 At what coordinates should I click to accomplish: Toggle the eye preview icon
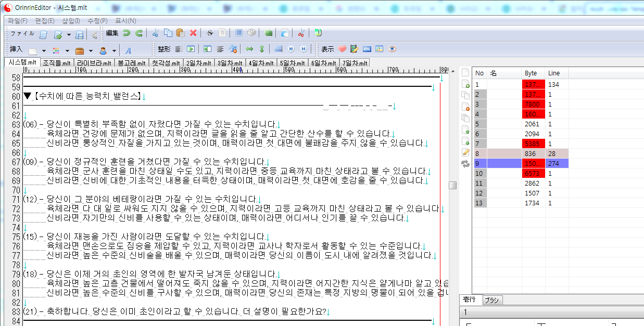pyautogui.click(x=392, y=49)
